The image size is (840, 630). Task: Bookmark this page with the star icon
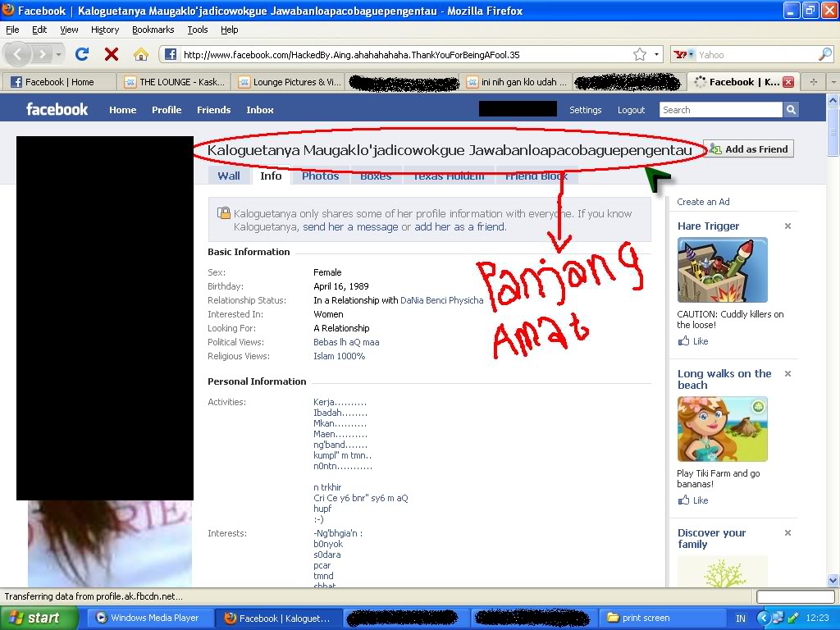tap(640, 54)
